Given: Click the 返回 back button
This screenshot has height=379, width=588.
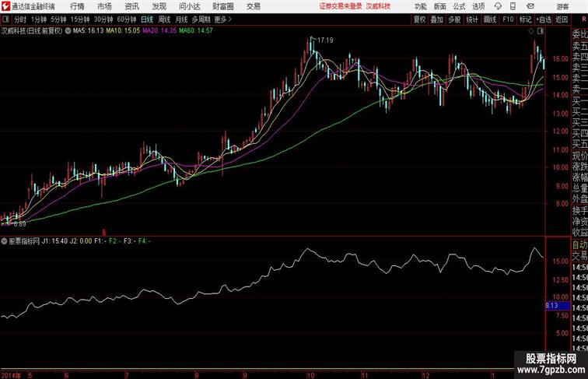Looking at the screenshot, I should (562, 19).
